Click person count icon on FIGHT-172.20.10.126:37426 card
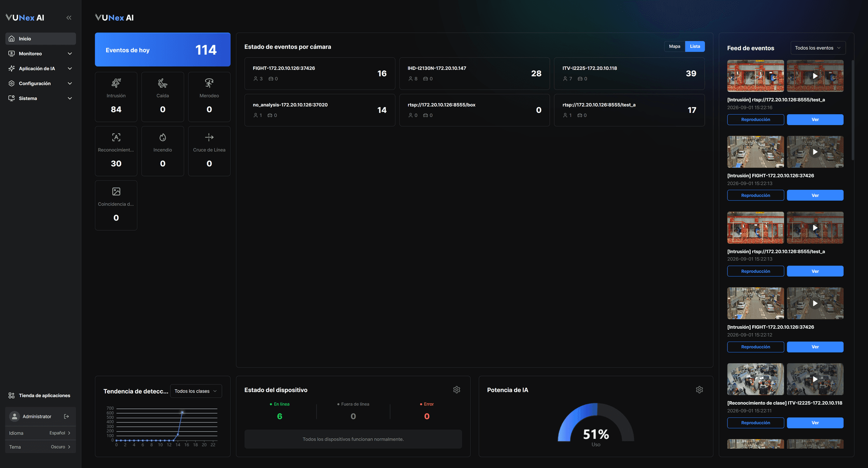This screenshot has width=868, height=468. [255, 79]
